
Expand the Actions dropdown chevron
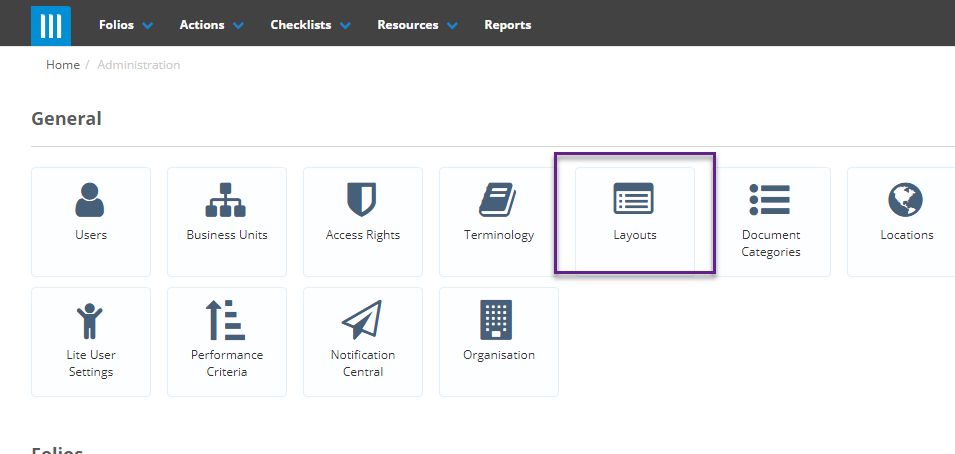tap(238, 26)
